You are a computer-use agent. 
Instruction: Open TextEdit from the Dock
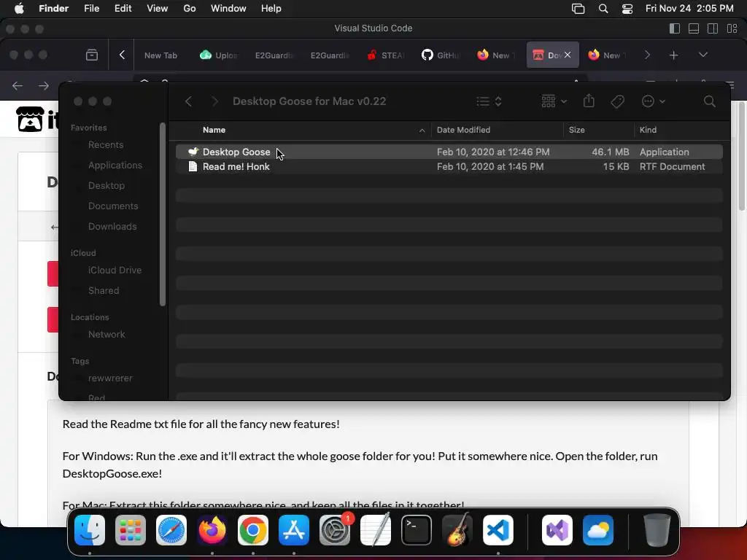click(376, 530)
